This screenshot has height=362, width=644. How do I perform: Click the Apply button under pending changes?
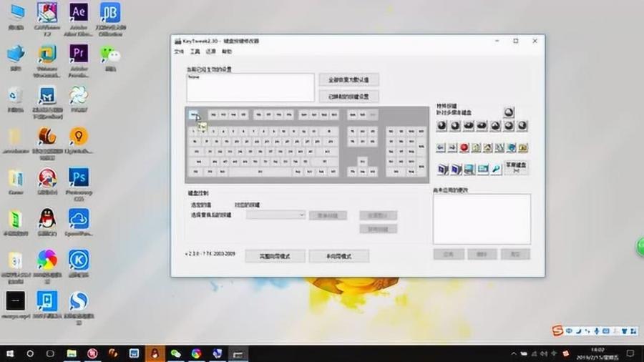(449, 255)
